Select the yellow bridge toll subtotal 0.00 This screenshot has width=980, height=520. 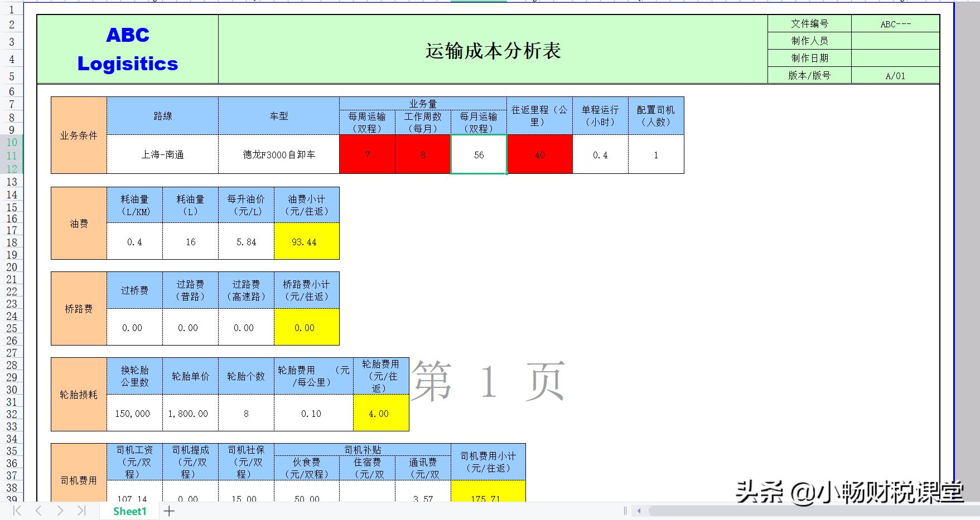(307, 328)
